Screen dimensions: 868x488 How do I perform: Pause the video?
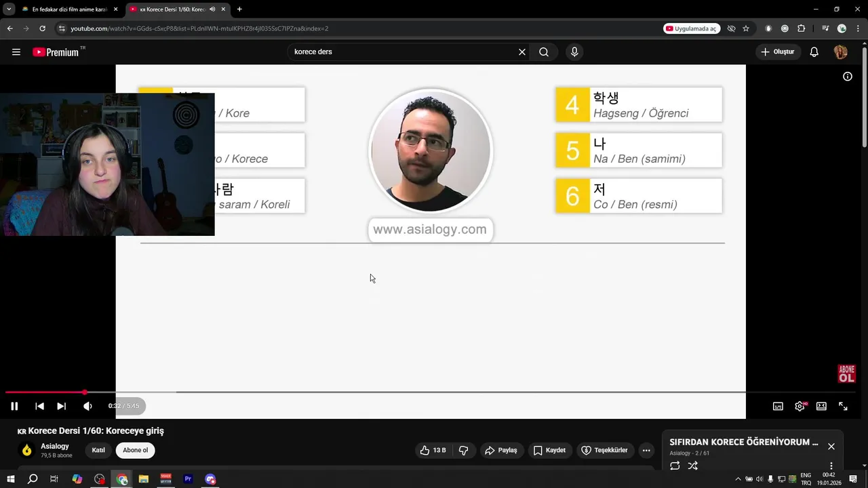point(14,406)
